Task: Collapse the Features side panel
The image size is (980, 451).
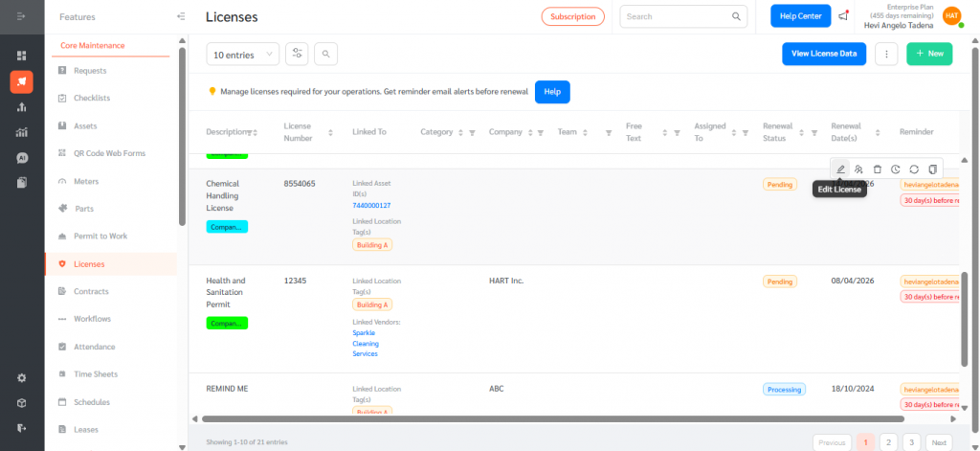Action: pos(181,16)
